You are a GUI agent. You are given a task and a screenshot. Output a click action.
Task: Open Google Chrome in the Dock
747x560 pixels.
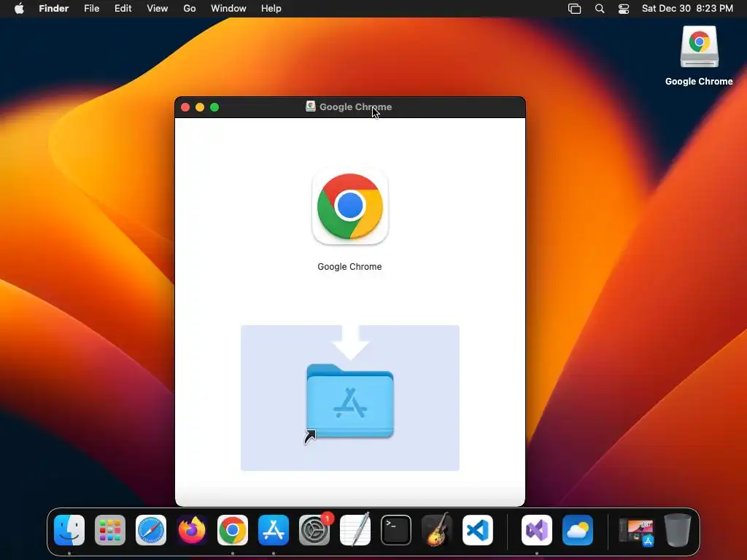pos(233,530)
